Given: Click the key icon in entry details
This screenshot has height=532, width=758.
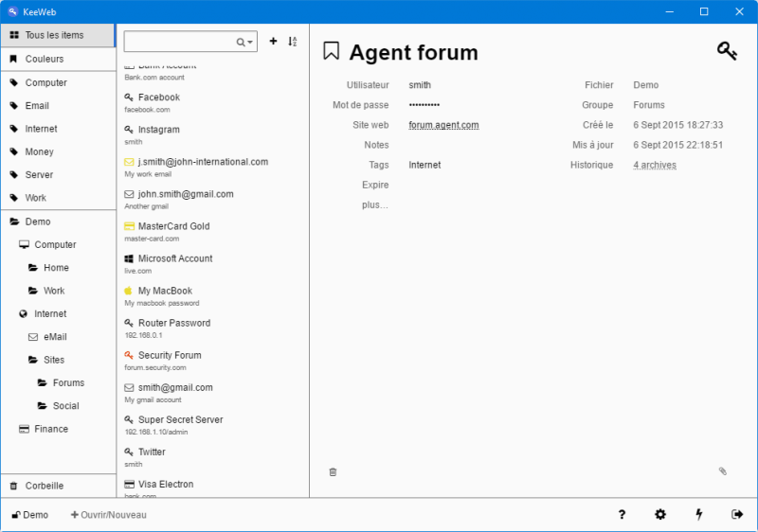Looking at the screenshot, I should click(x=727, y=51).
